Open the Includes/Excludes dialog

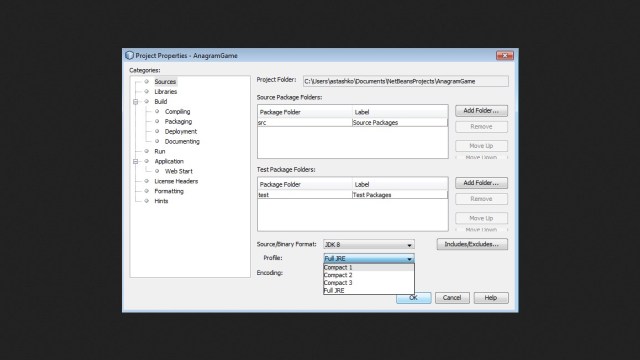(x=472, y=244)
